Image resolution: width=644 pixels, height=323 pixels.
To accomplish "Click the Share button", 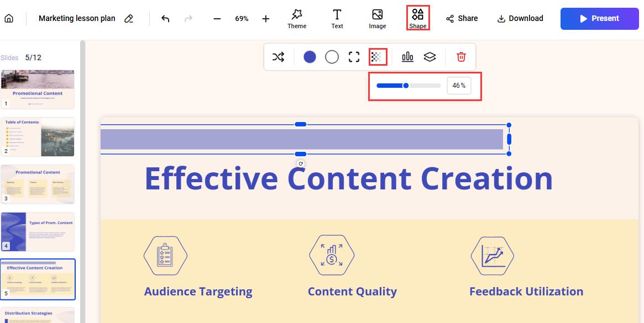I will point(462,18).
